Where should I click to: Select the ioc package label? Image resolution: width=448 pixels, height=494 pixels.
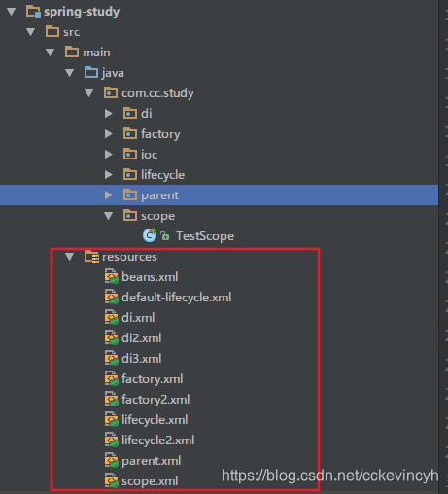[150, 155]
